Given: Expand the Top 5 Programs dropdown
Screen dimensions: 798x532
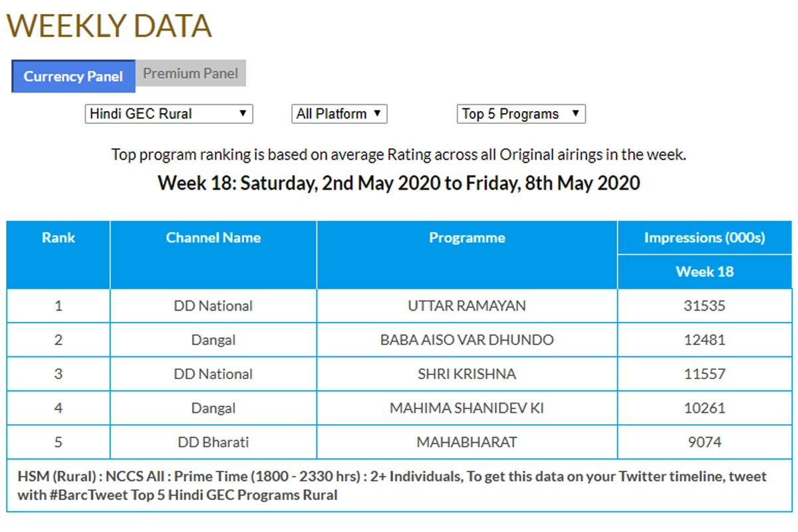Looking at the screenshot, I should click(521, 114).
